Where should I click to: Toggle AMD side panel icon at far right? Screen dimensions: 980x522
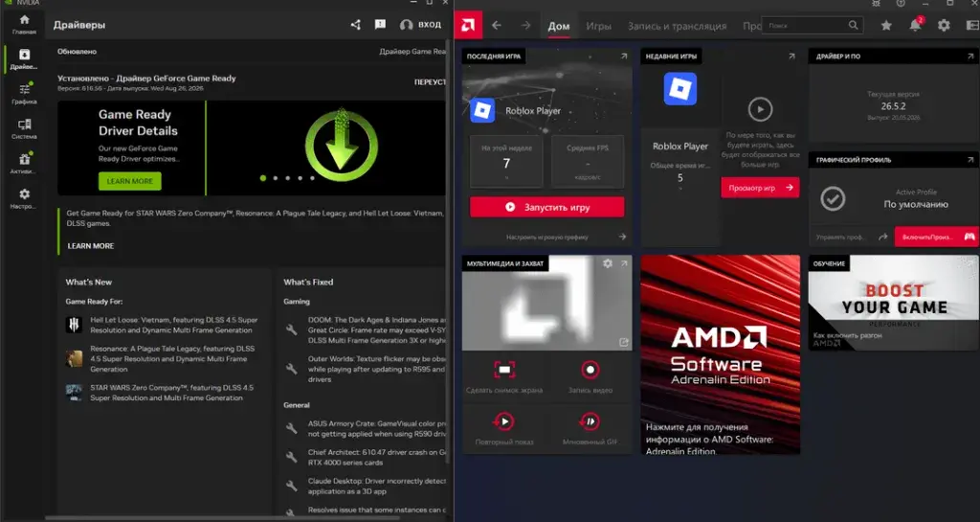tap(972, 26)
